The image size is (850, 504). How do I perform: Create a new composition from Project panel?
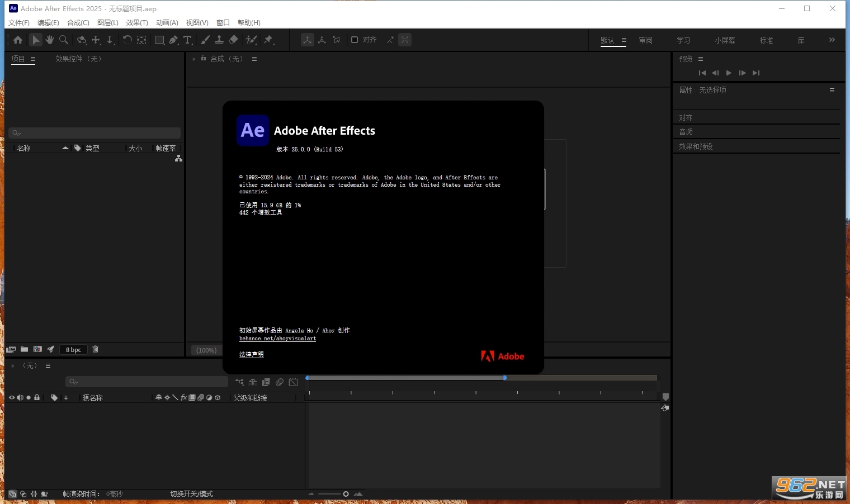[37, 349]
